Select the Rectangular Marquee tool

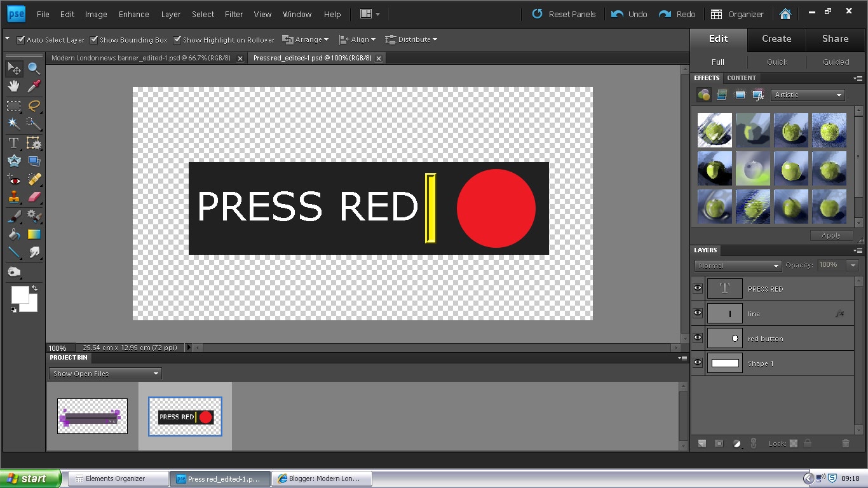coord(13,105)
